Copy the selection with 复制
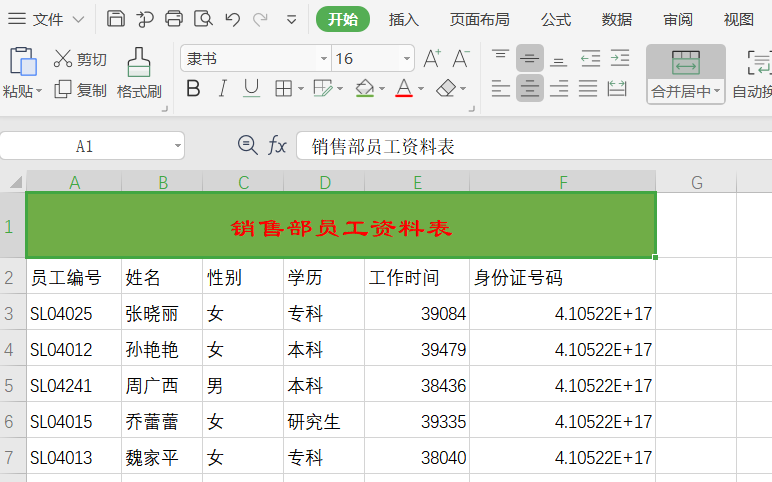The height and width of the screenshot is (482, 772). click(x=80, y=90)
